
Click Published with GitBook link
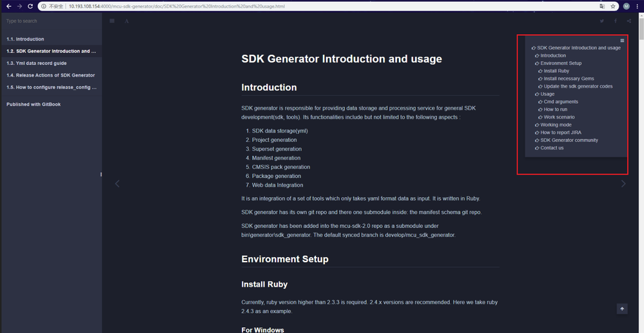(34, 104)
